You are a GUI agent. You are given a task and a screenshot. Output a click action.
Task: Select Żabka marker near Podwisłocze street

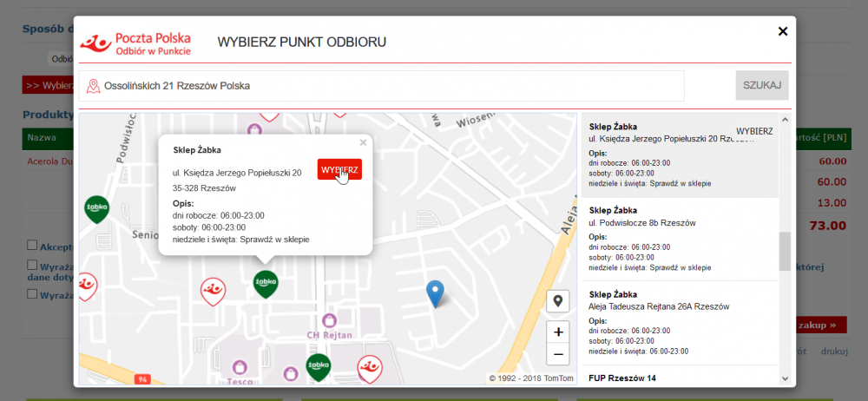pos(96,209)
